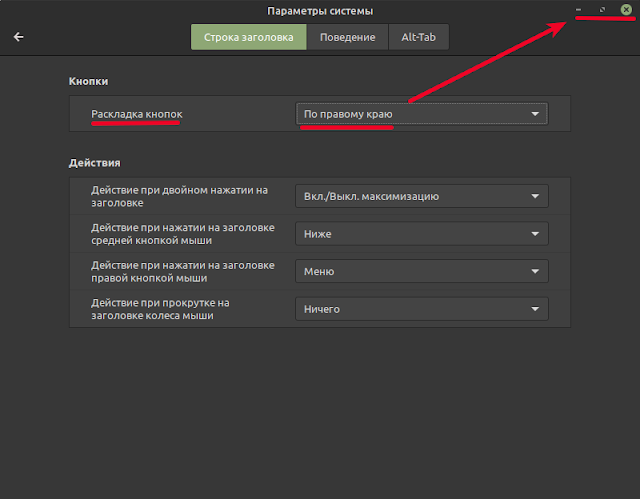Image resolution: width=640 pixels, height=499 pixels.
Task: Open the right mouse button action dropdown
Action: point(422,271)
